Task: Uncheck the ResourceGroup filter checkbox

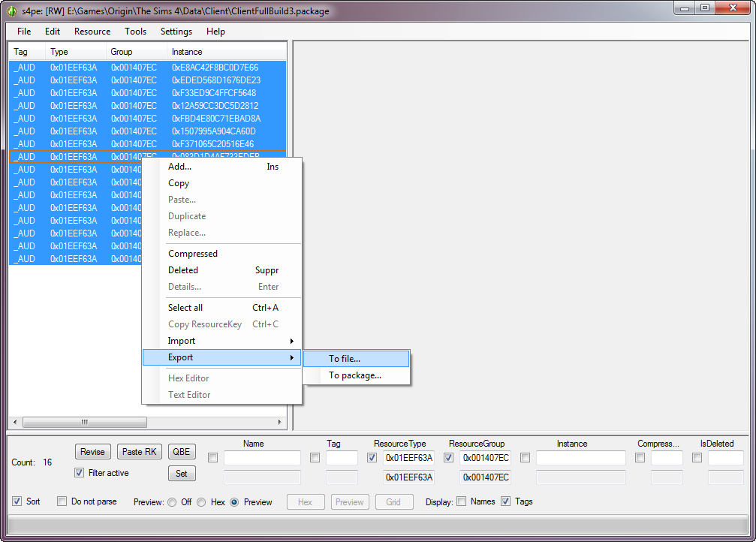Action: [448, 458]
